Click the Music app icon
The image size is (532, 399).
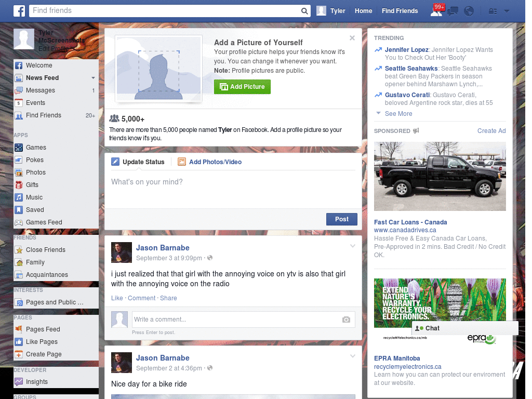[x=19, y=197]
